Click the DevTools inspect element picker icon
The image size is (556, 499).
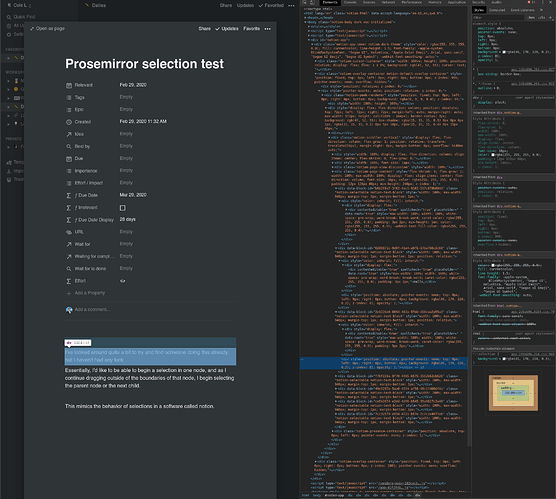point(305,2)
